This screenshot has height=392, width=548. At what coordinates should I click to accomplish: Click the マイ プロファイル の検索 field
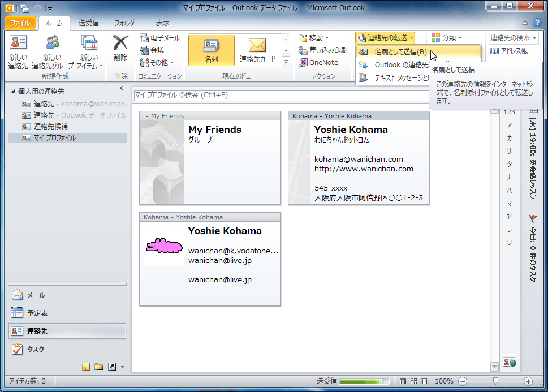point(281,95)
